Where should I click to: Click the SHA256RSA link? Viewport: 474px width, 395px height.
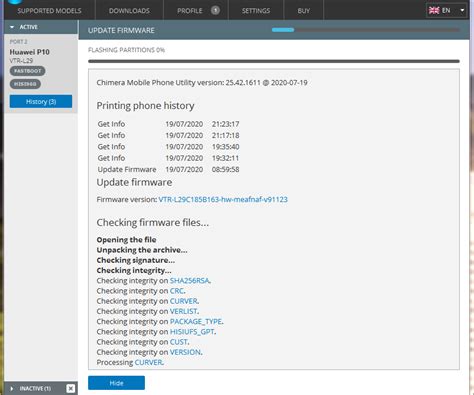(x=190, y=281)
